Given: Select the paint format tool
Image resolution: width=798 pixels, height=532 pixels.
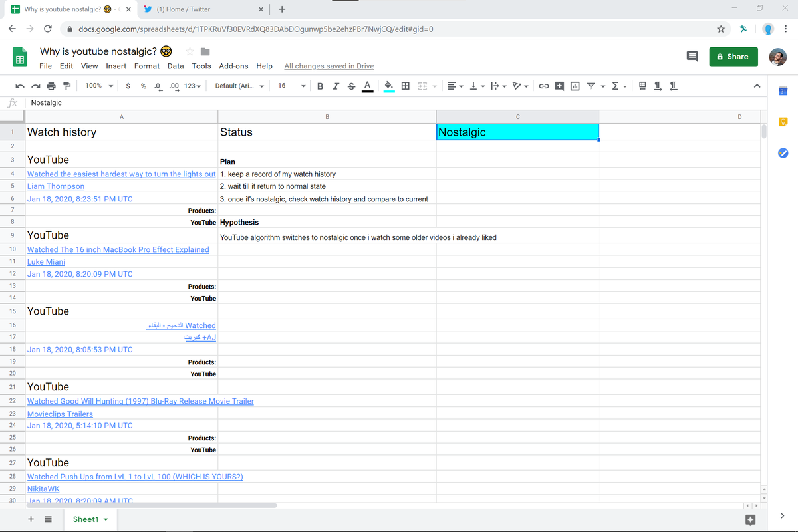Looking at the screenshot, I should click(66, 86).
